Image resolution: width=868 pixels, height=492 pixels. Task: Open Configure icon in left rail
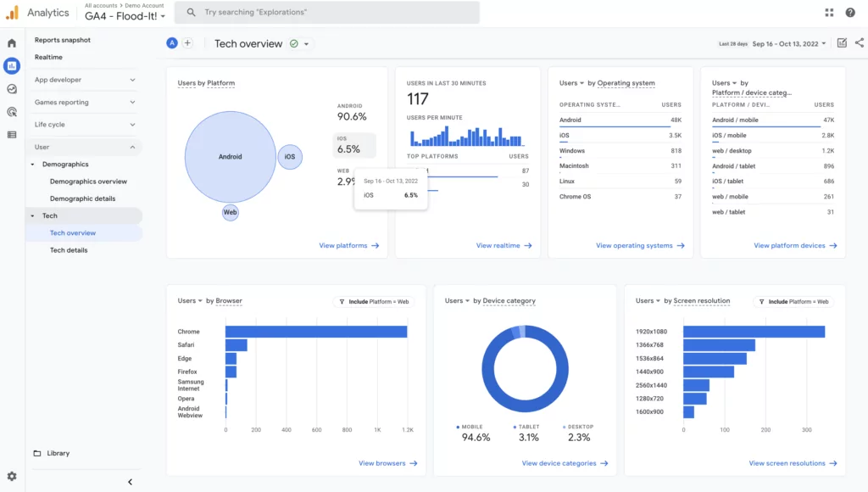(12, 134)
